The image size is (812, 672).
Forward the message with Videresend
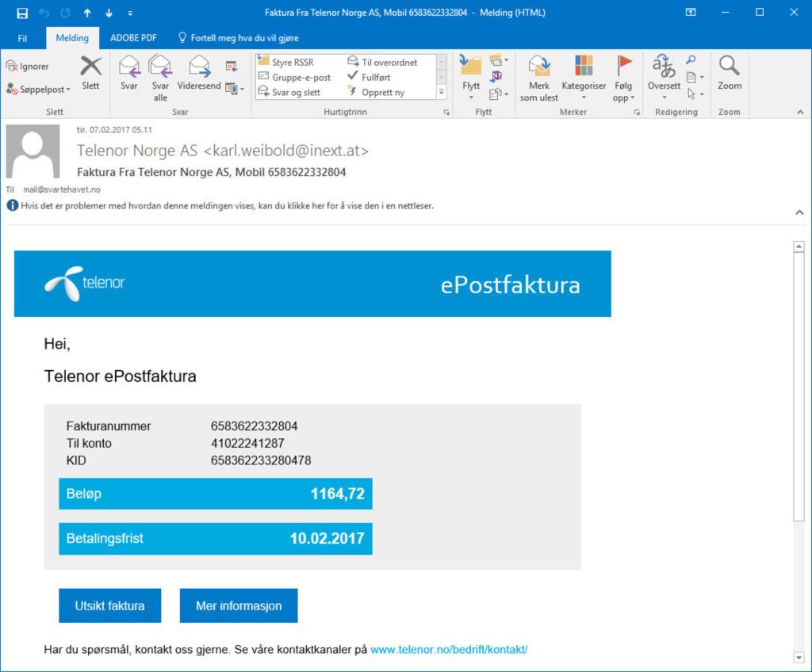tap(199, 74)
